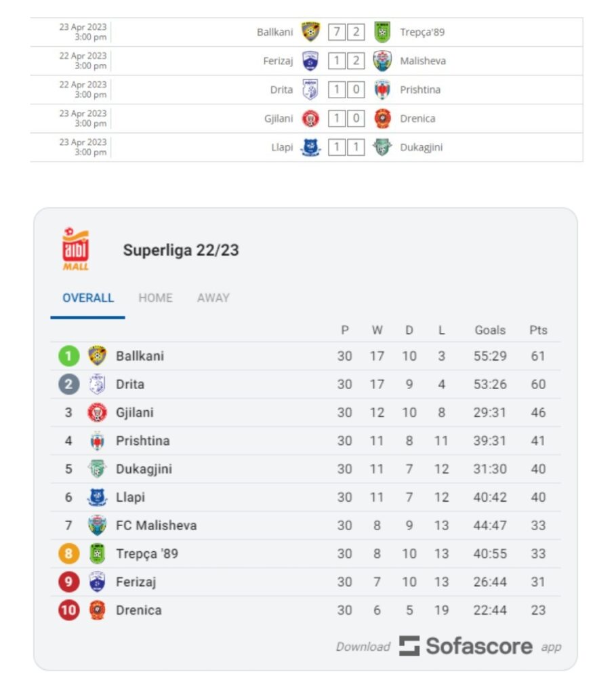The image size is (616, 678).
Task: Click the Dukagjini crest in the match results
Action: coord(383,147)
